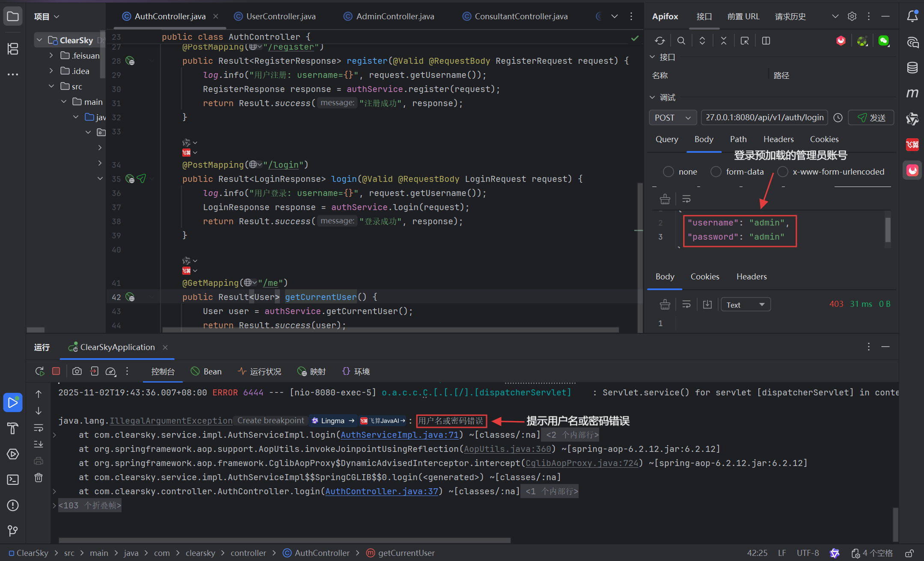Show hidden editor tabs dropdown
The image size is (924, 561).
[x=615, y=16]
